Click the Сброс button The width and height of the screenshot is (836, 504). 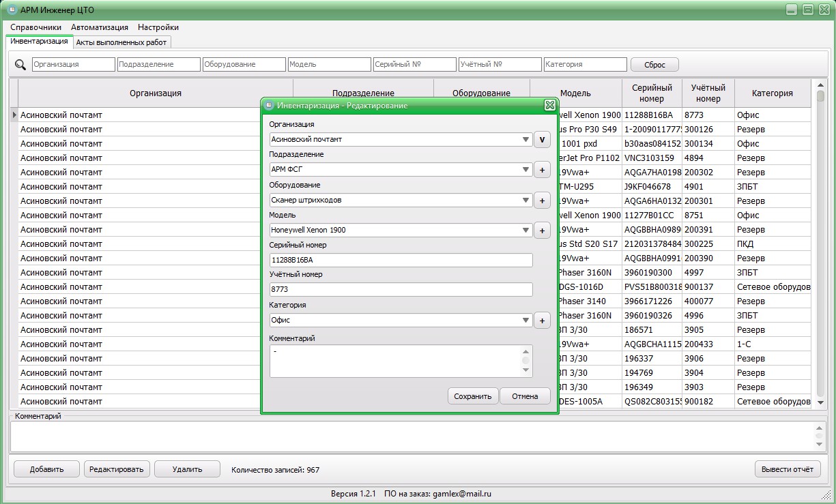pyautogui.click(x=654, y=65)
